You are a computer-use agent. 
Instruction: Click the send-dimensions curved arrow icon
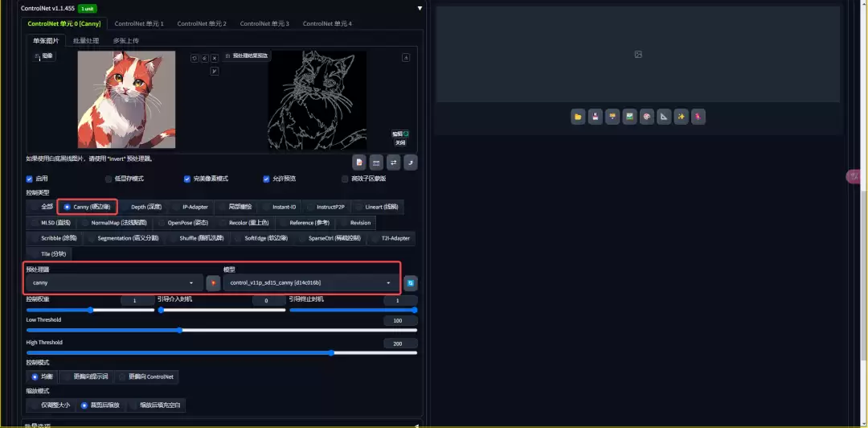click(411, 163)
